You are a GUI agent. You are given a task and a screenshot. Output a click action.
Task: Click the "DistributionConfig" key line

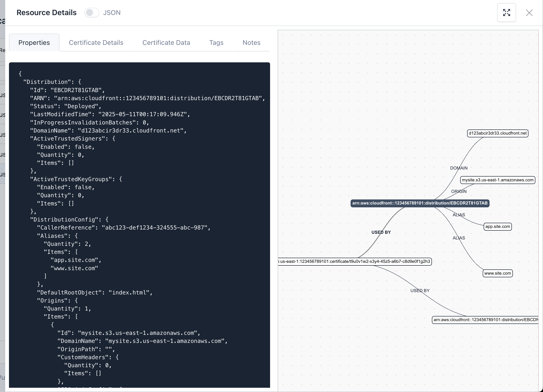tap(69, 219)
